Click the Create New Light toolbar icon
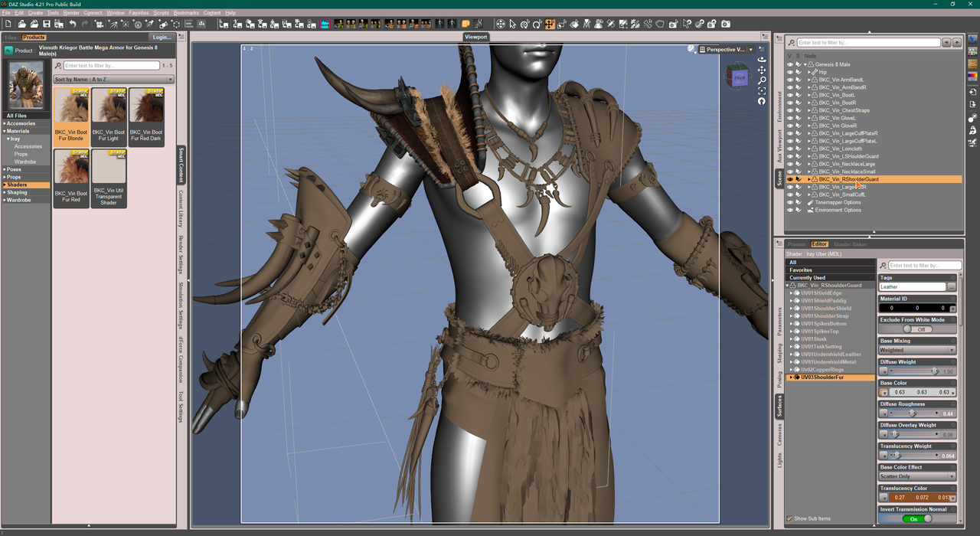Image resolution: width=980 pixels, height=536 pixels. pyautogui.click(x=113, y=24)
